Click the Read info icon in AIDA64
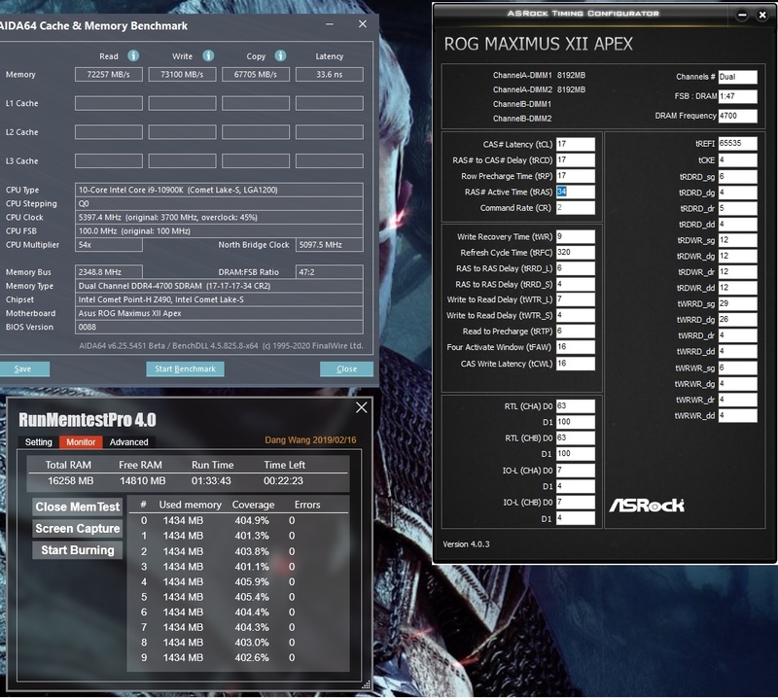The width and height of the screenshot is (778, 700). (x=133, y=55)
